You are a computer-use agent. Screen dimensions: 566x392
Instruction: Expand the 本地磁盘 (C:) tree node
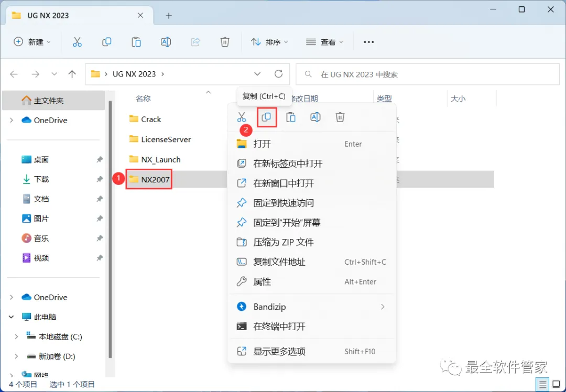coord(16,336)
